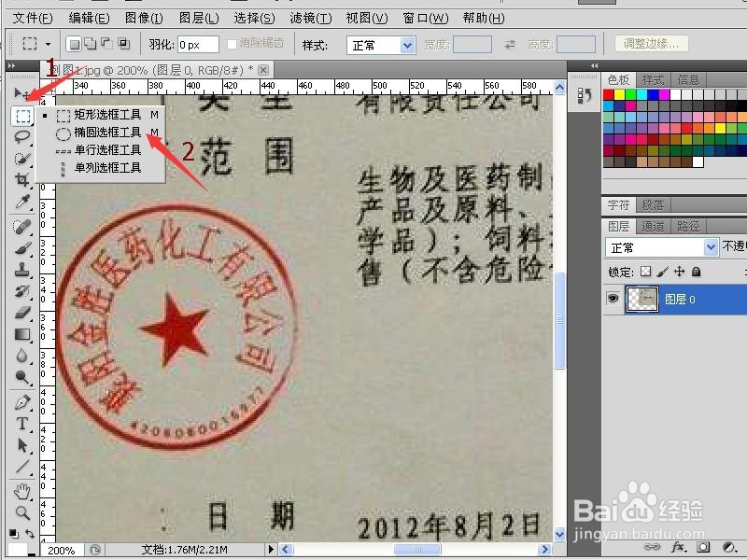Select the Eyedropper tool
Viewport: 747px width, 560px height.
[21, 202]
